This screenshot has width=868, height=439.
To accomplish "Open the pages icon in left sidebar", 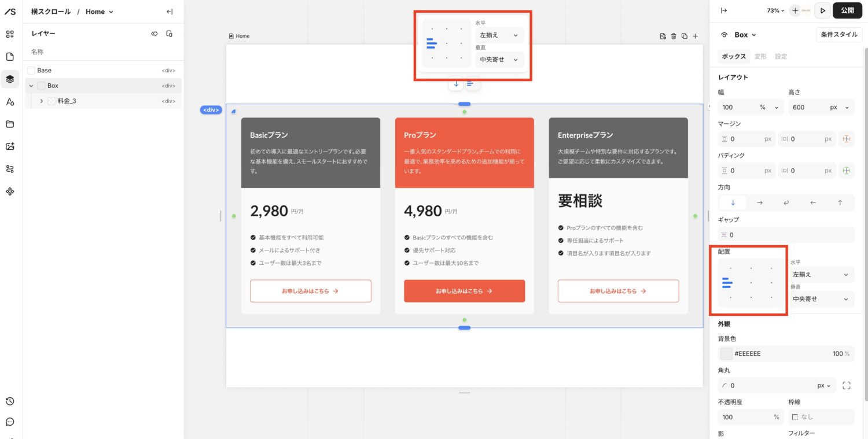I will 10,57.
